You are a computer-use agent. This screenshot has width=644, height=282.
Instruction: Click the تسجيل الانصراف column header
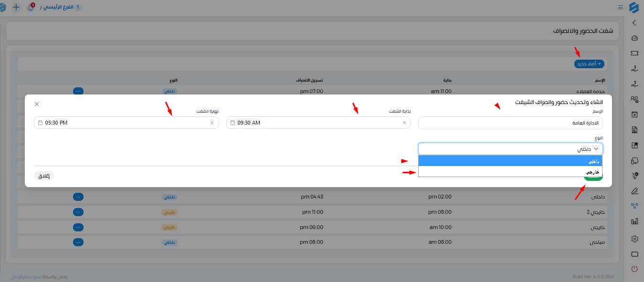pos(310,79)
